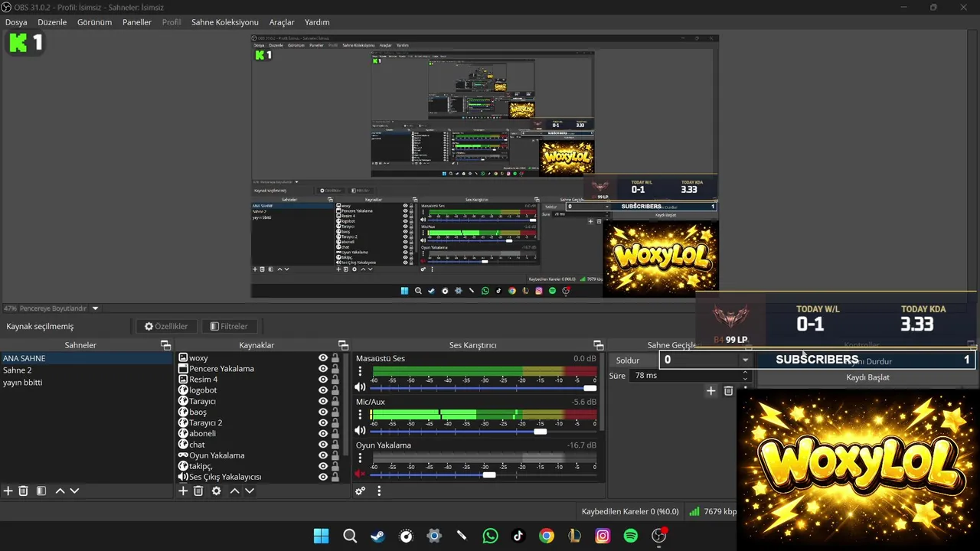Mute Masaüstü Ses speaker icon
The image size is (980, 551).
point(360,387)
